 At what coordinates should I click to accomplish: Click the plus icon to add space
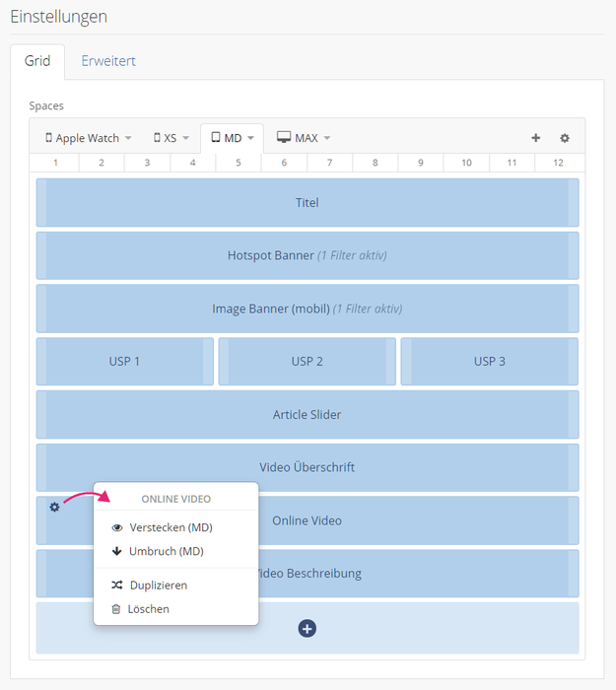pos(535,138)
